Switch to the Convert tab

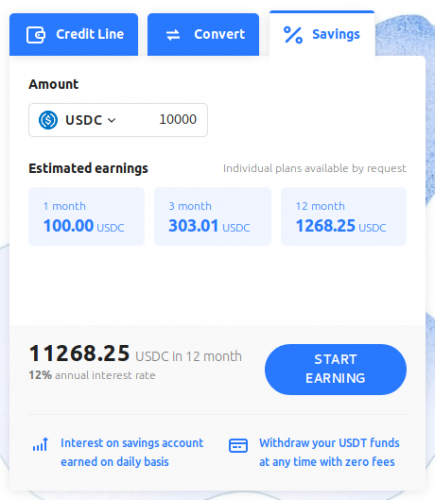(x=203, y=34)
